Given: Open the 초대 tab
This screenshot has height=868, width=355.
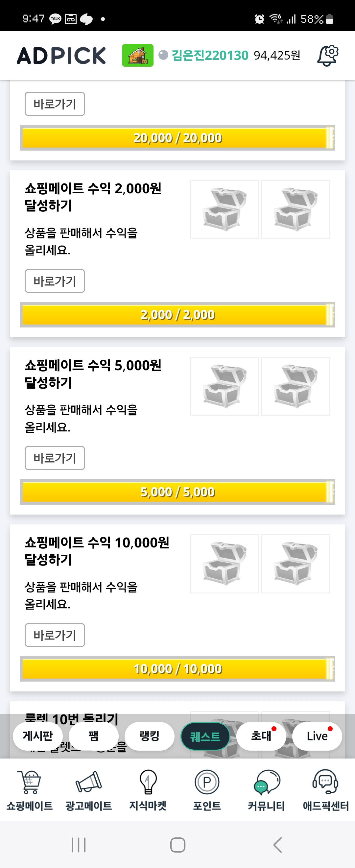Looking at the screenshot, I should click(x=261, y=736).
